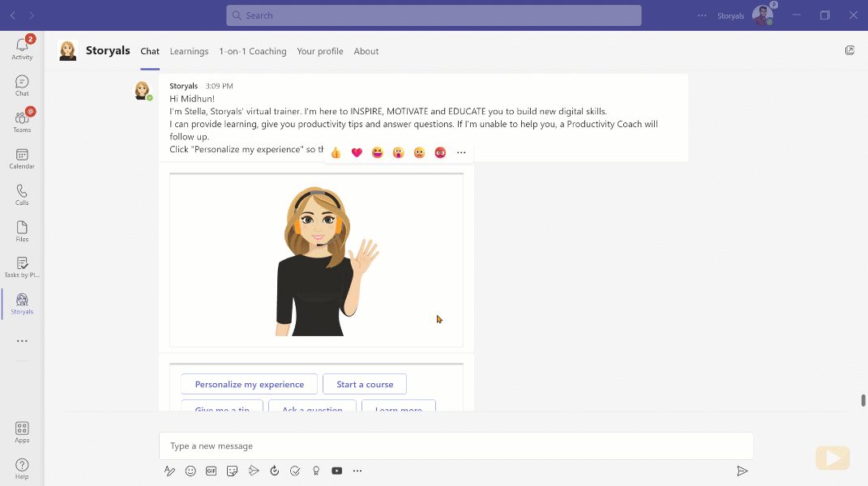The image size is (868, 486).
Task: React with sad emoji
Action: point(420,153)
